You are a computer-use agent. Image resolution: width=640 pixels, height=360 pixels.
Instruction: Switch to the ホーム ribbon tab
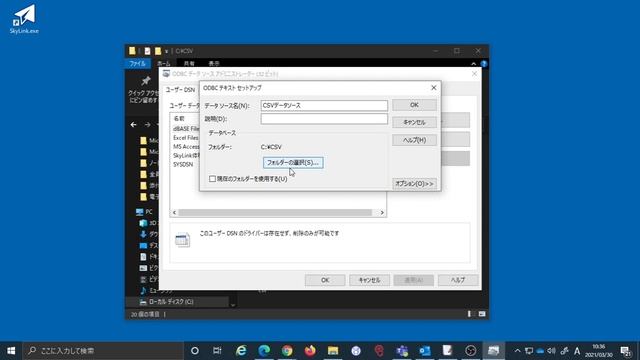tap(164, 64)
